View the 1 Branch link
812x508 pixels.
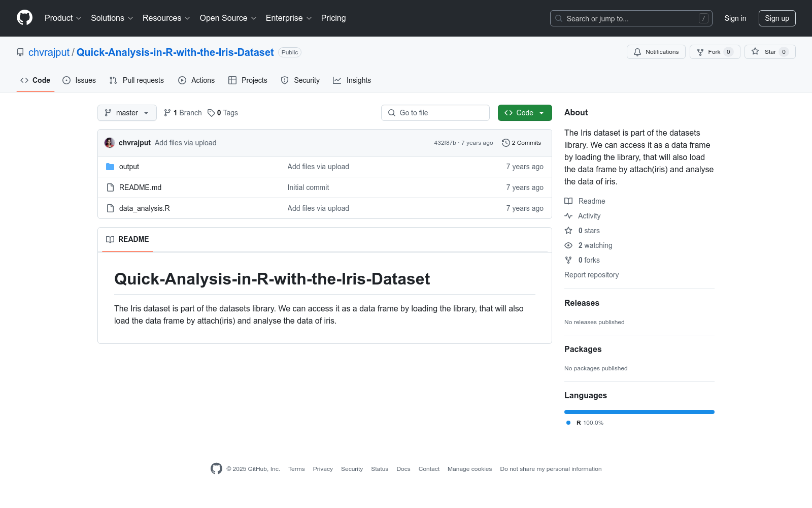[x=183, y=113]
